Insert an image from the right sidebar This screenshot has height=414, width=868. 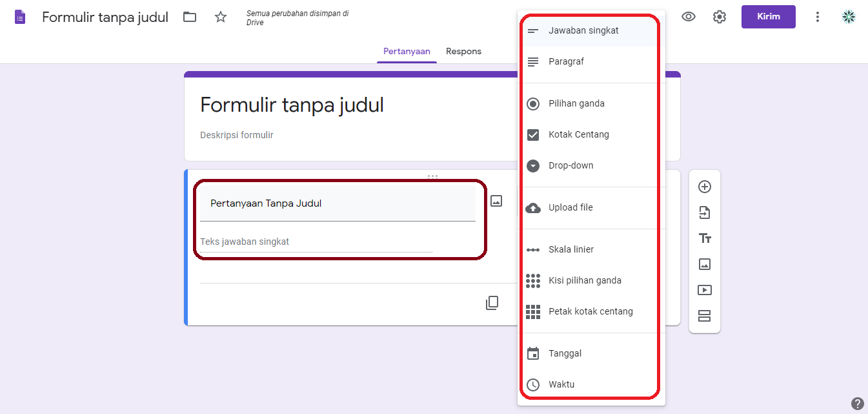[705, 264]
